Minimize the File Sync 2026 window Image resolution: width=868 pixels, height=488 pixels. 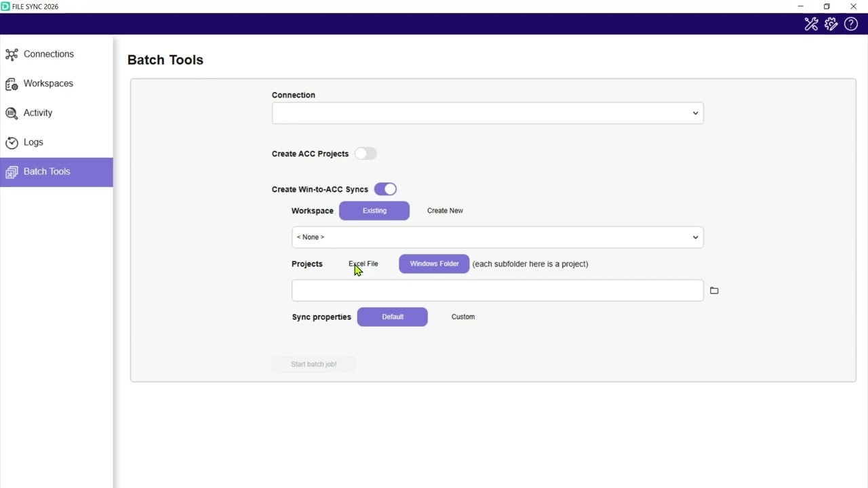tap(800, 6)
